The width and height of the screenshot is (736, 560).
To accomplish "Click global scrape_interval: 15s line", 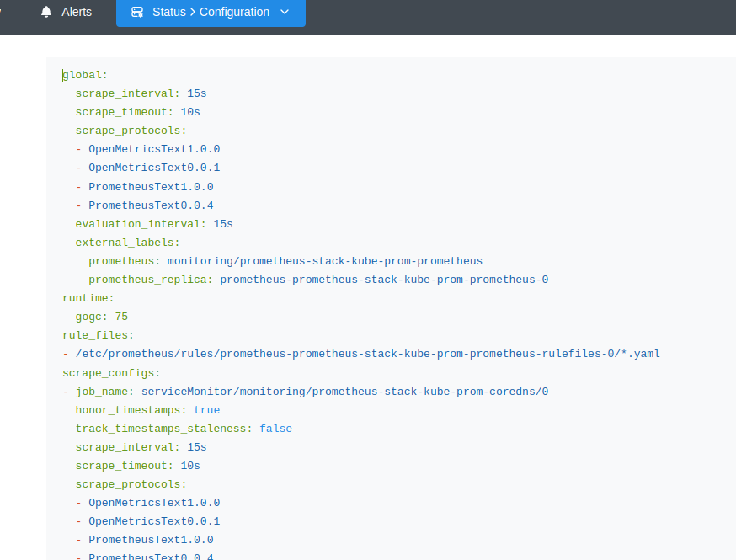I will [x=141, y=93].
